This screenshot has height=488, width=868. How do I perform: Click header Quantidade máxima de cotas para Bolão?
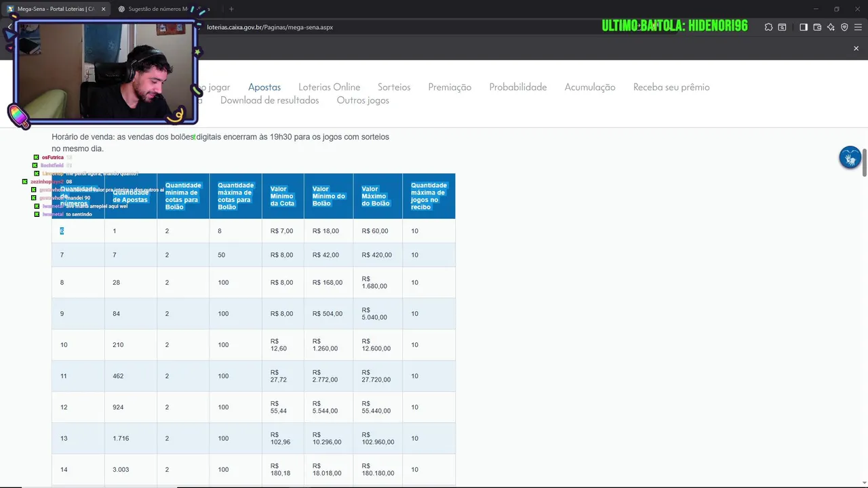(235, 196)
